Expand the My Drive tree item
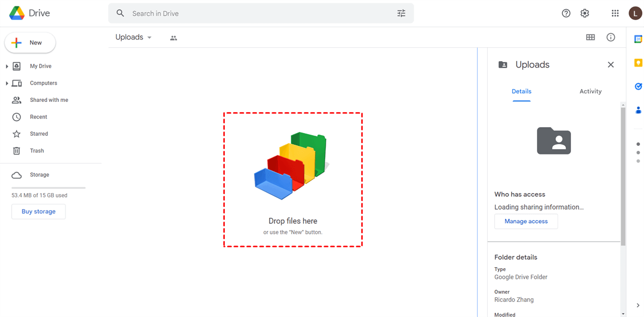 [x=5, y=65]
